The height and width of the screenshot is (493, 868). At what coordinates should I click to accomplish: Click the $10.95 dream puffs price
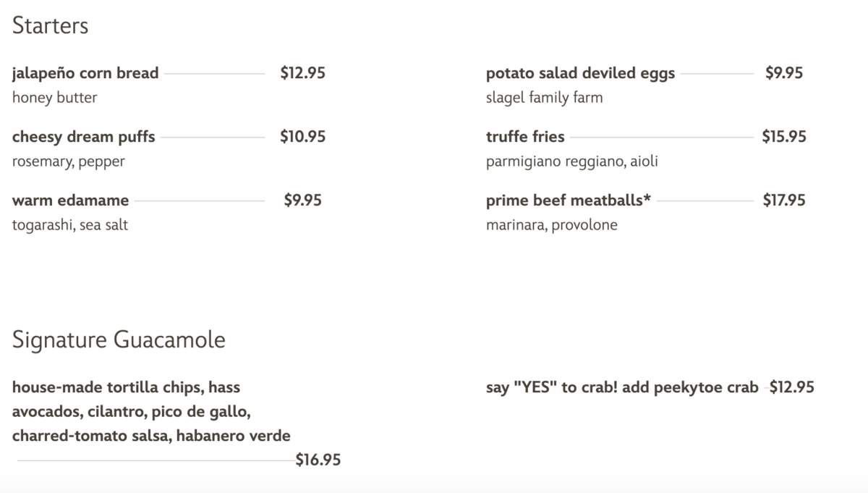(x=302, y=137)
